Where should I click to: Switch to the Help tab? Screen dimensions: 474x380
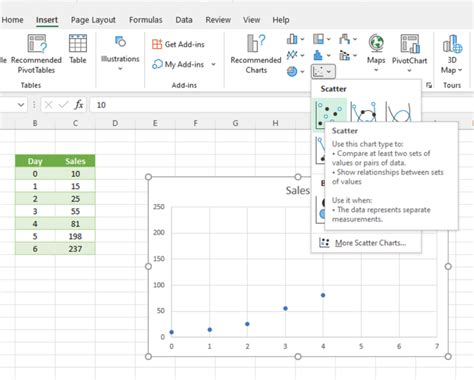click(281, 20)
